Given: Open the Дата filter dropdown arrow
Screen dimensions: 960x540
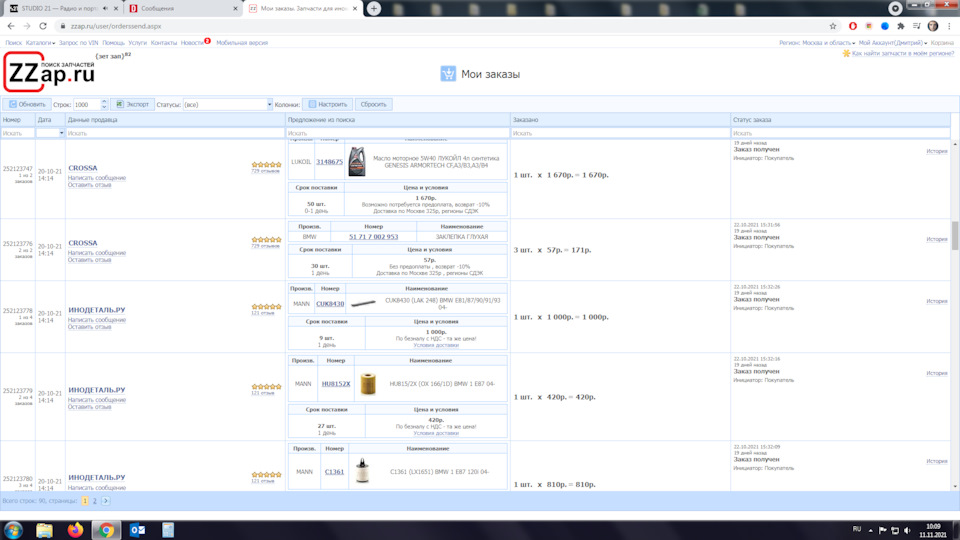Looking at the screenshot, I should click(61, 133).
